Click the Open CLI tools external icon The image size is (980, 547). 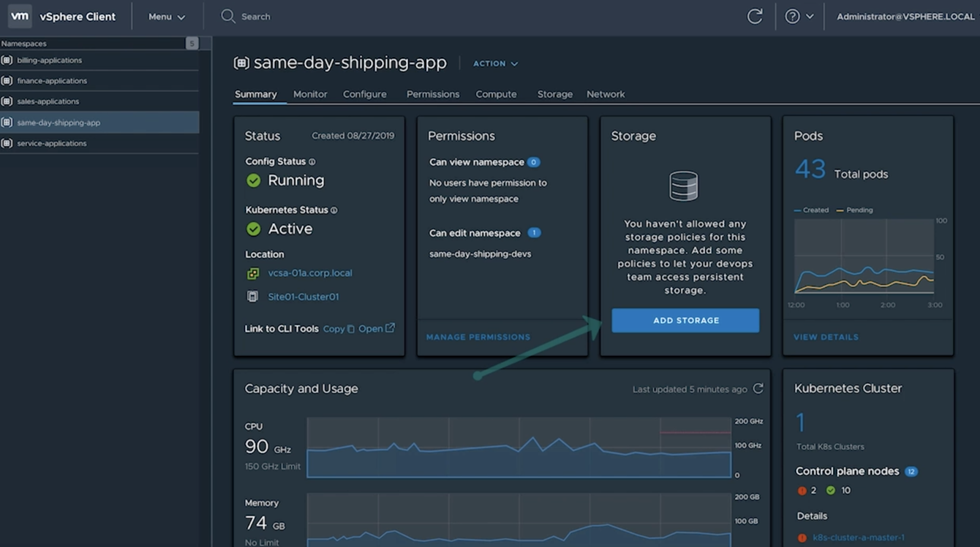click(390, 328)
